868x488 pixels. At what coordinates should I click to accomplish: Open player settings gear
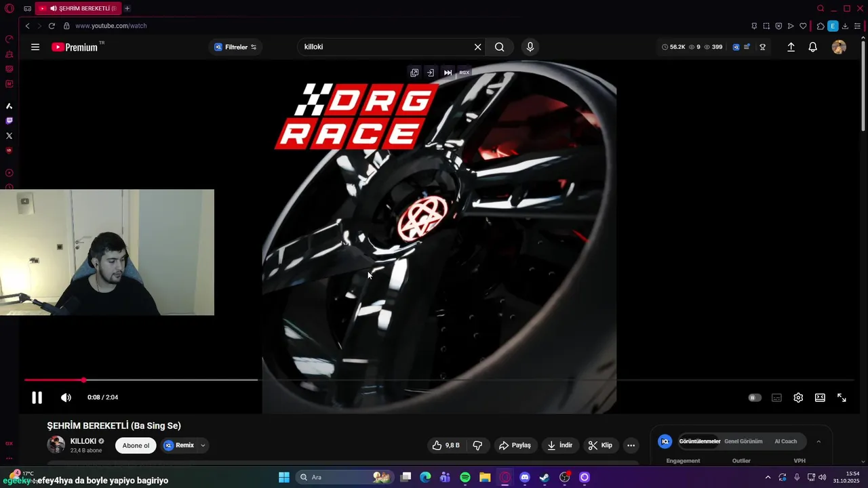click(x=798, y=397)
